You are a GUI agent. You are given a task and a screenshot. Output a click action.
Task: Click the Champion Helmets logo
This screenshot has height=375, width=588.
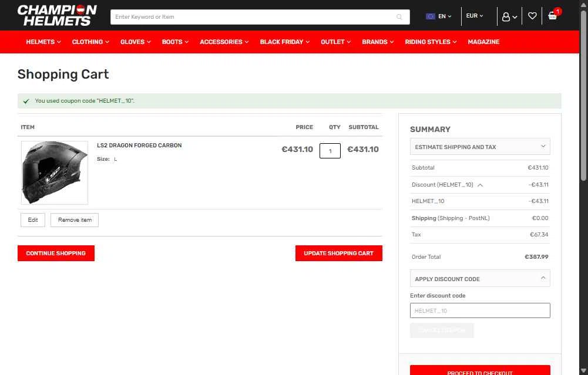[x=57, y=15]
